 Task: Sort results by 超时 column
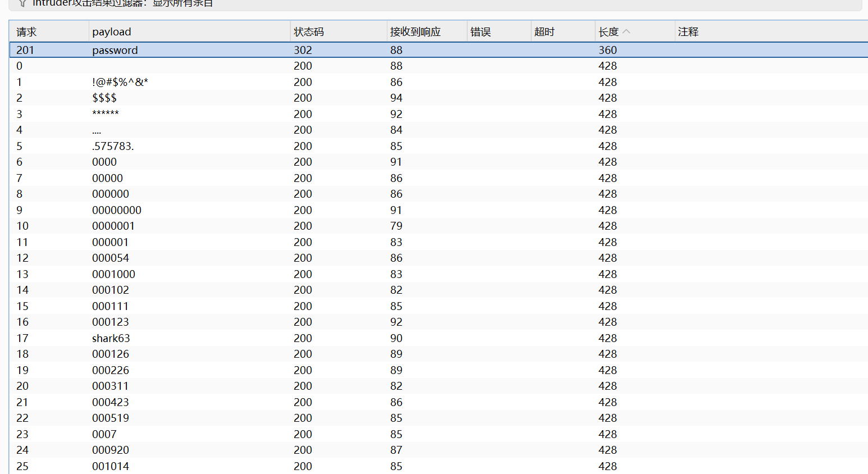pyautogui.click(x=544, y=31)
